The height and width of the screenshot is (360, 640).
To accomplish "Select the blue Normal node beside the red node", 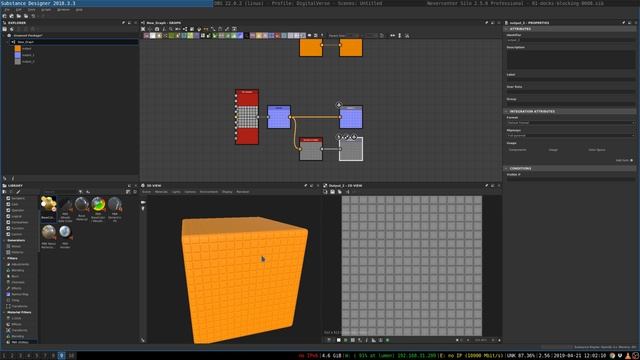I will pyautogui.click(x=279, y=117).
